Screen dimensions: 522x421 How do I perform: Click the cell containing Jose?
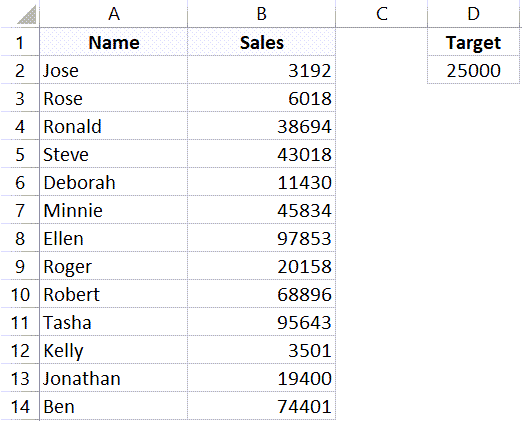point(114,70)
